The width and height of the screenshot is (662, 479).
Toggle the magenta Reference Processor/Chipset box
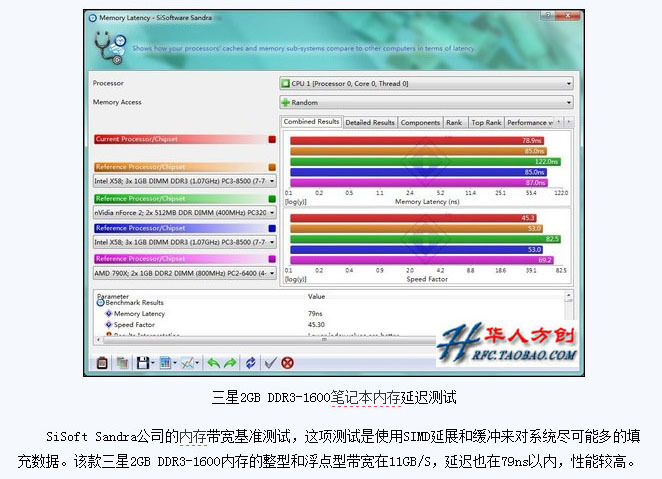point(272,259)
